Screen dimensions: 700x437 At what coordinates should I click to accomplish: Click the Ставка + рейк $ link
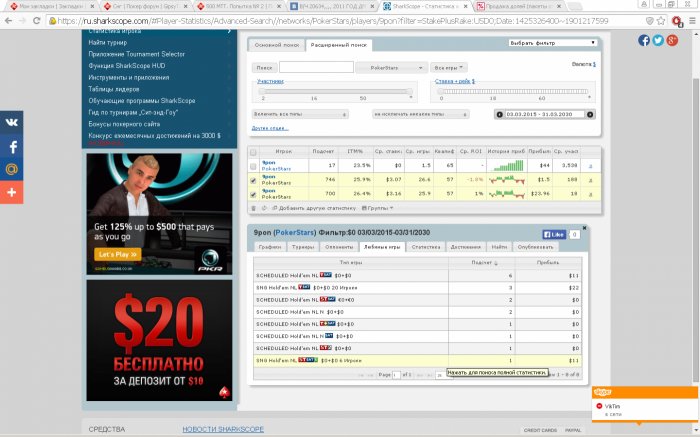(x=455, y=81)
